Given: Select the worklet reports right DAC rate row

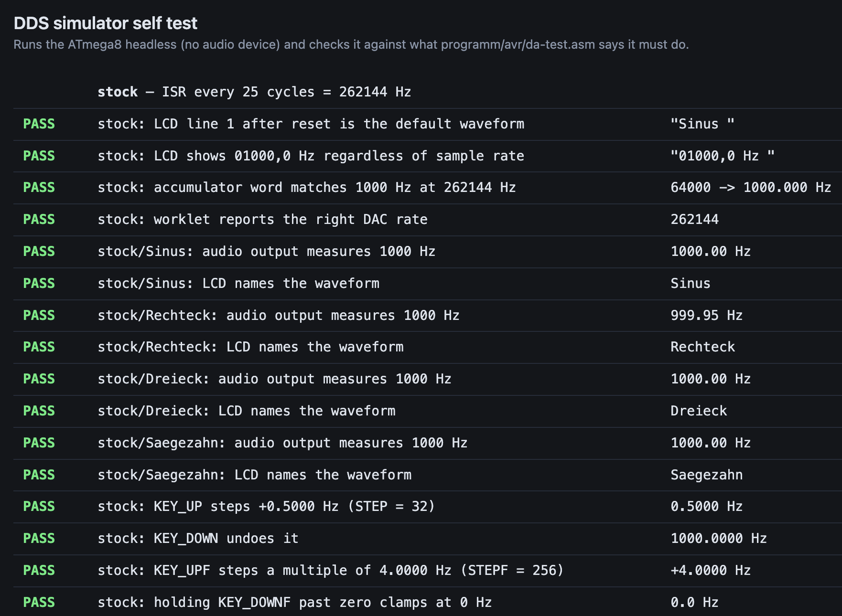Looking at the screenshot, I should 428,220.
